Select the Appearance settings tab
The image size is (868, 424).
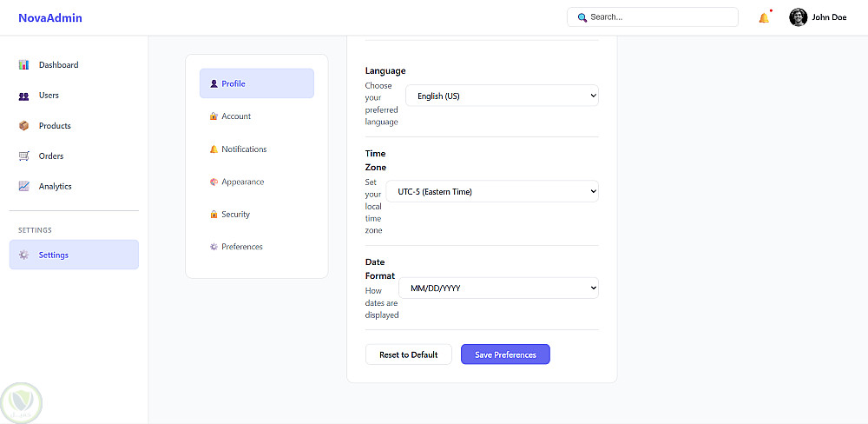click(242, 182)
